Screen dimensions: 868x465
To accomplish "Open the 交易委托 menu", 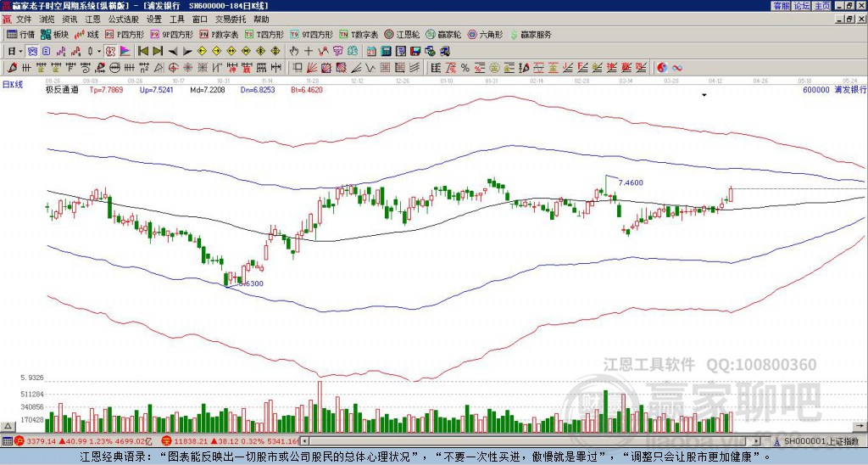I will pos(231,20).
